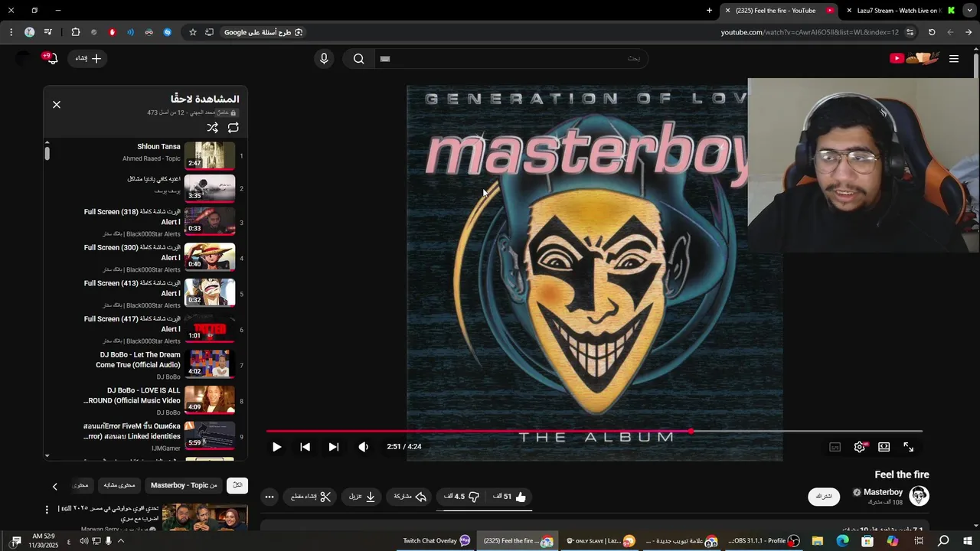Open site settings icon in address bar

(x=910, y=32)
